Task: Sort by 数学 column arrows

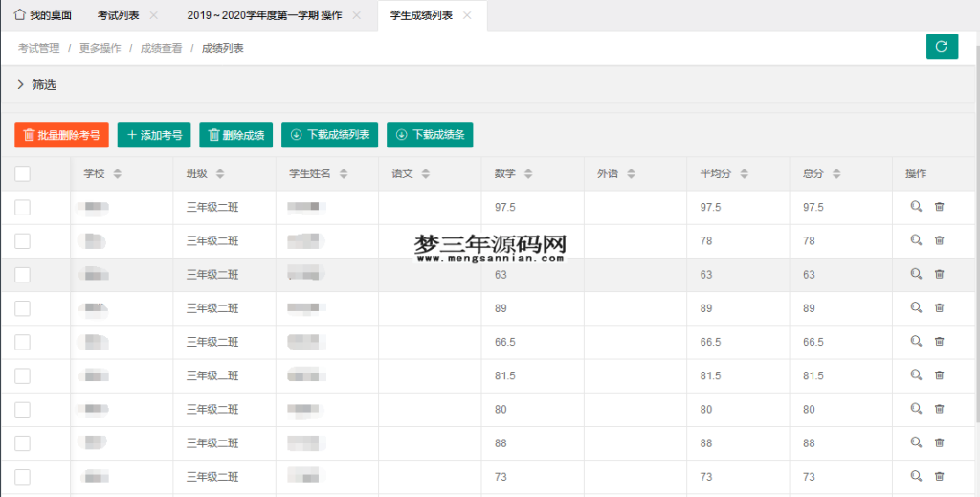Action: (528, 173)
